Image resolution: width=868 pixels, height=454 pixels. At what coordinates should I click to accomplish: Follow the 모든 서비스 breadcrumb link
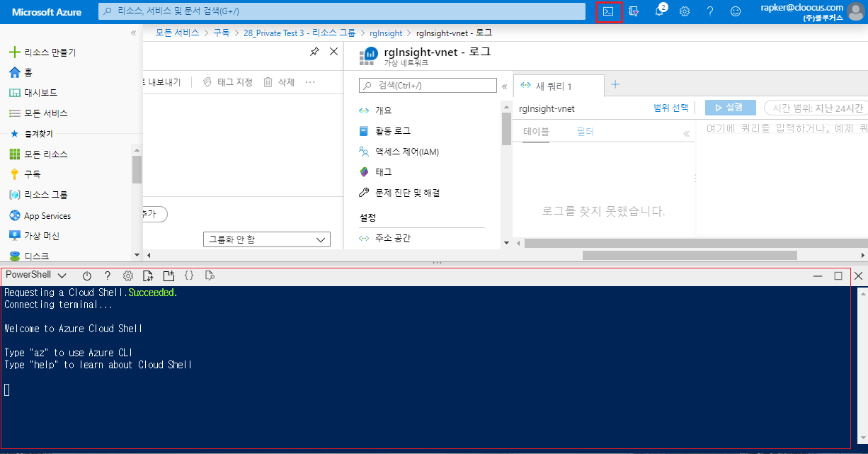177,33
